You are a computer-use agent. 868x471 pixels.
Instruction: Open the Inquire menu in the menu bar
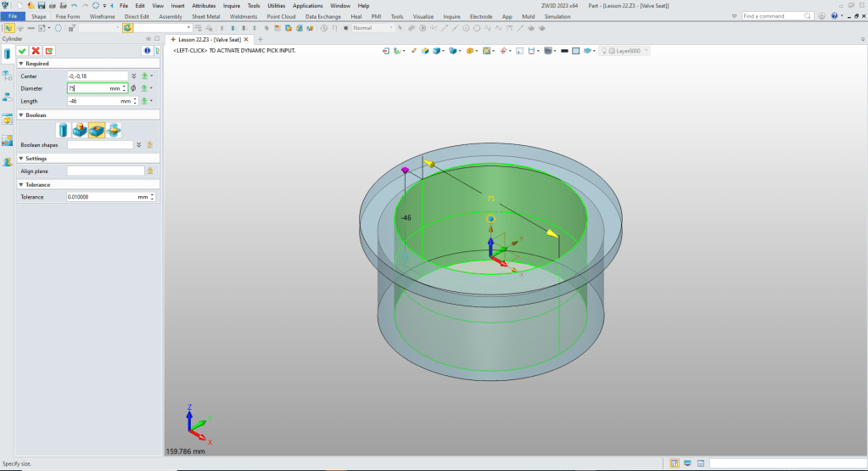point(232,6)
